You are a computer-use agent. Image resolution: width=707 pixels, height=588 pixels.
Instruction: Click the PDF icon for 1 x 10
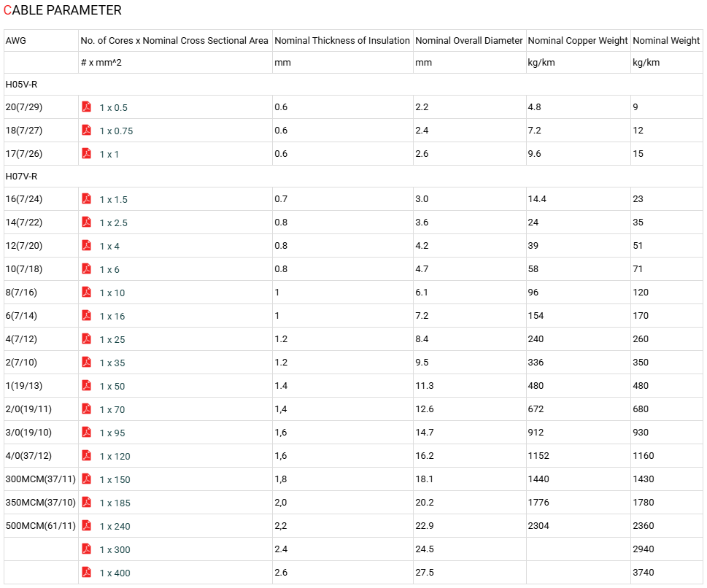coord(87,293)
